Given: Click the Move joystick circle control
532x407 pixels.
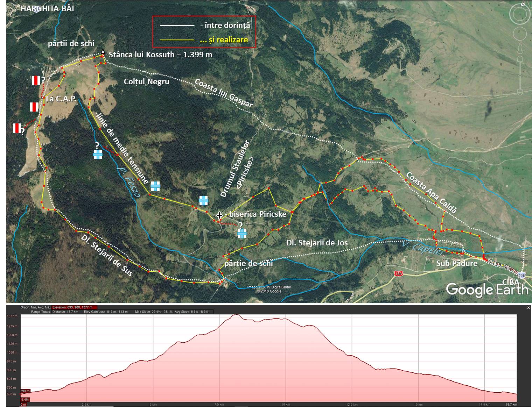Looking at the screenshot, I should [520, 34].
